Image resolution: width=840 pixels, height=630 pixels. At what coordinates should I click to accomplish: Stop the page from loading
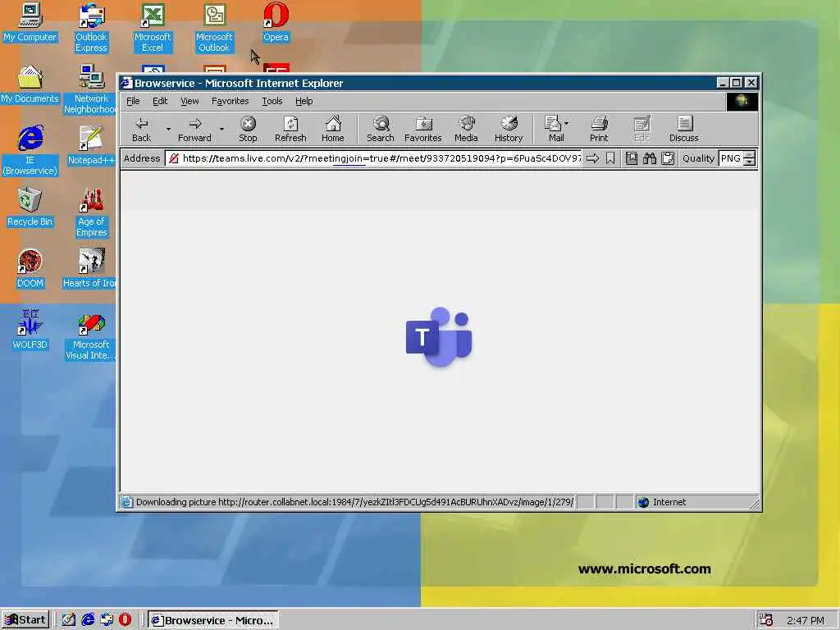click(x=248, y=129)
